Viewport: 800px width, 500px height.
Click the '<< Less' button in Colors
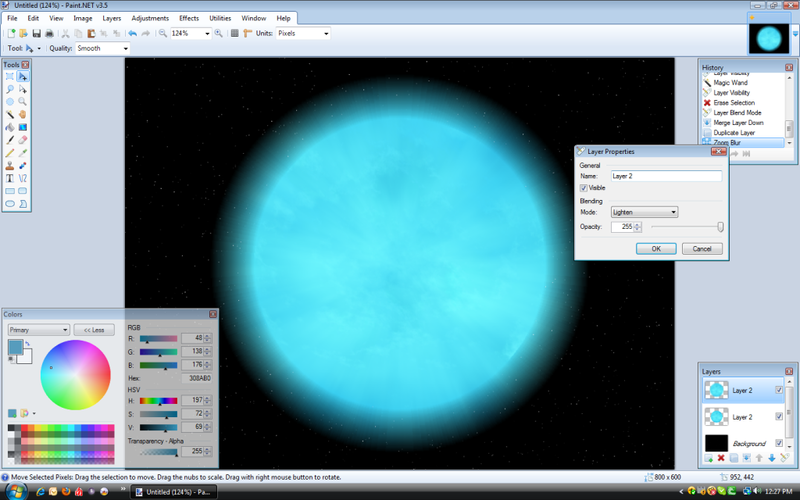coord(94,329)
